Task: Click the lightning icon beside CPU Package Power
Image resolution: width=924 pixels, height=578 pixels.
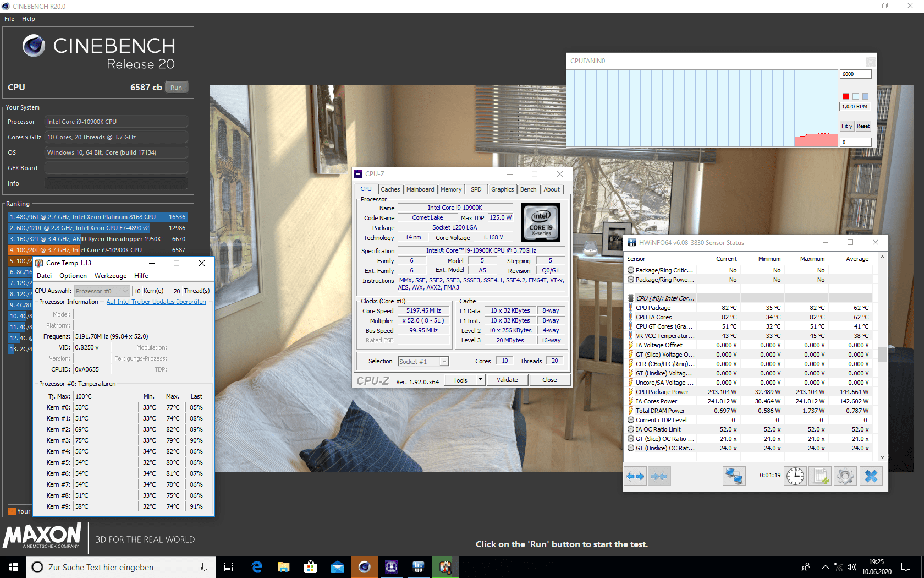Action: pyautogui.click(x=631, y=392)
